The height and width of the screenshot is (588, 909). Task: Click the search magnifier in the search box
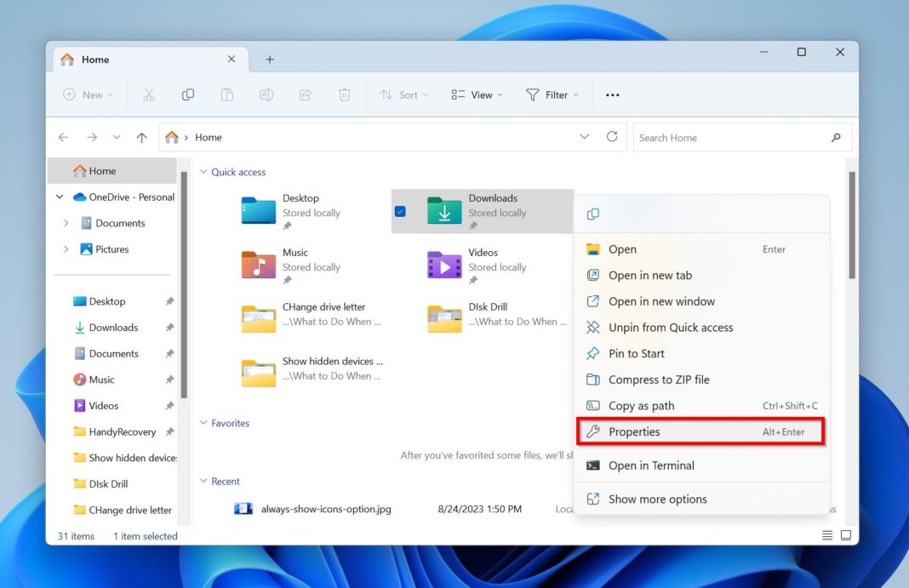pos(835,137)
